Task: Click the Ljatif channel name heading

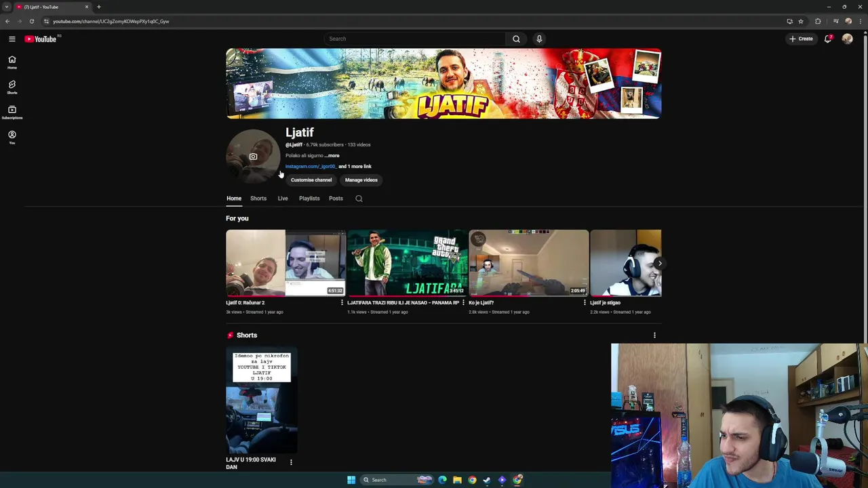Action: click(300, 133)
